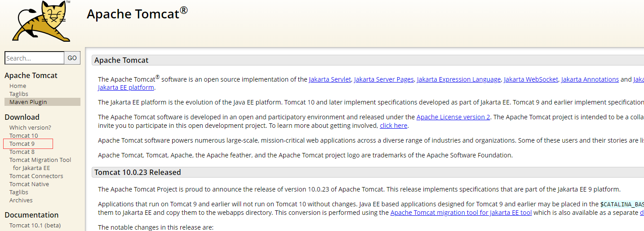
Task: Open the Archives sidebar link
Action: tap(21, 200)
